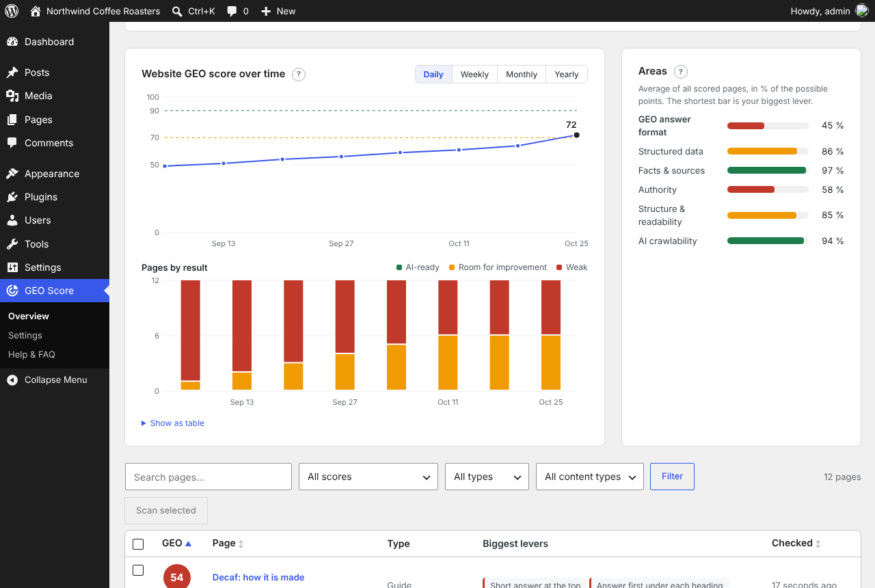Open the GEO Score Settings submenu item

(x=25, y=336)
